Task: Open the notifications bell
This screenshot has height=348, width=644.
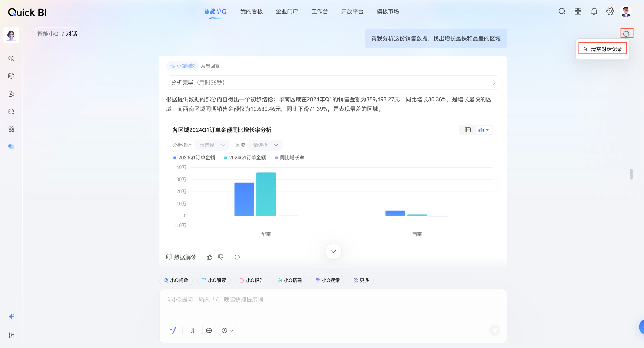Action: click(x=594, y=11)
